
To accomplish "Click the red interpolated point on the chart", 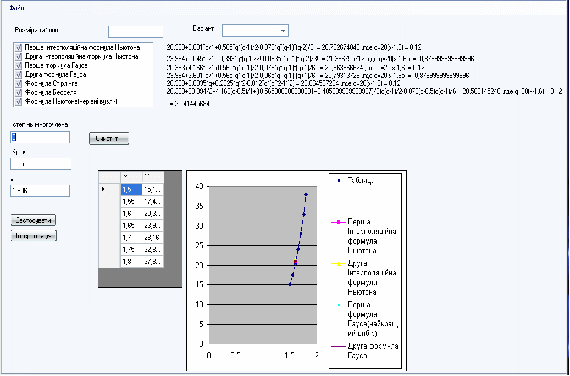I will (296, 261).
